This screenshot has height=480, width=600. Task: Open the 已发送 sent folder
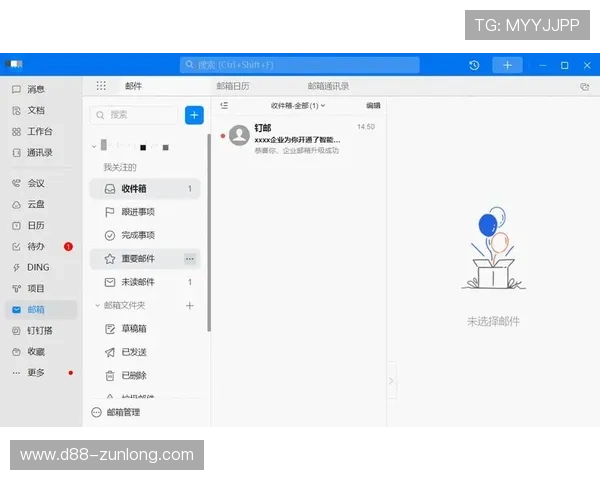pos(145,352)
